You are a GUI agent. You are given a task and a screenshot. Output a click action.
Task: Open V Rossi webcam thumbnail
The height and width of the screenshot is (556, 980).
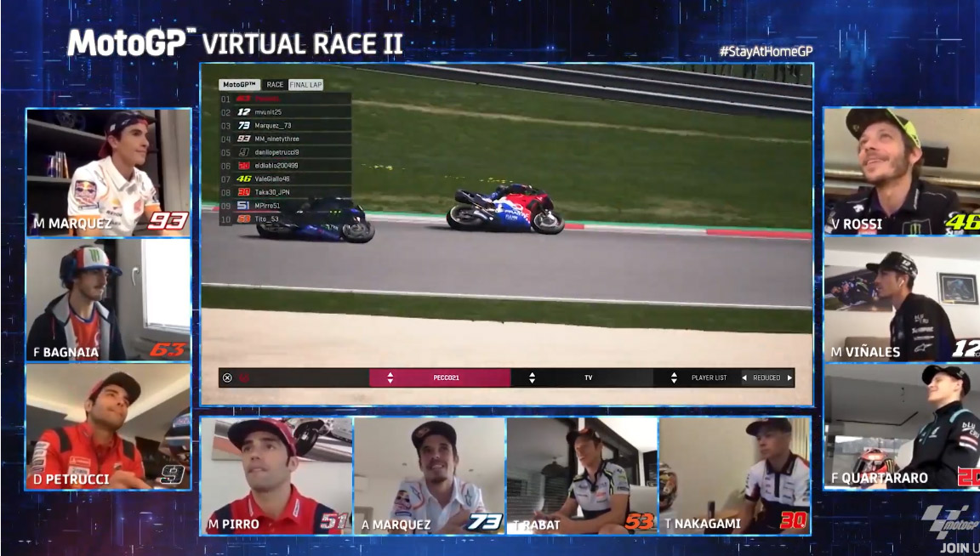[902, 171]
